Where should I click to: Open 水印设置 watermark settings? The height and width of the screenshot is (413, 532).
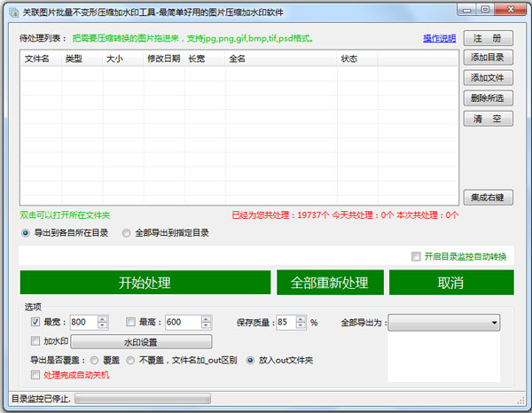(x=141, y=341)
